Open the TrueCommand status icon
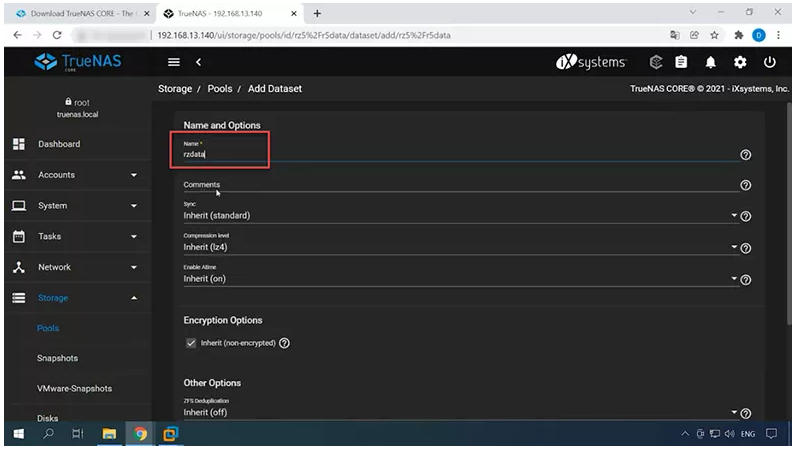The height and width of the screenshot is (451, 797). point(656,62)
